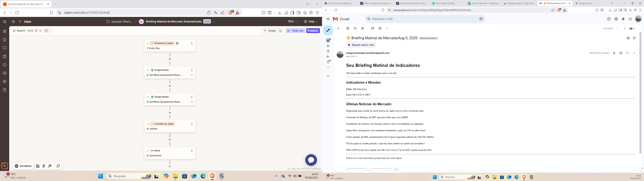Click the Undo button in Zapier
644x181 pixels.
(270, 31)
